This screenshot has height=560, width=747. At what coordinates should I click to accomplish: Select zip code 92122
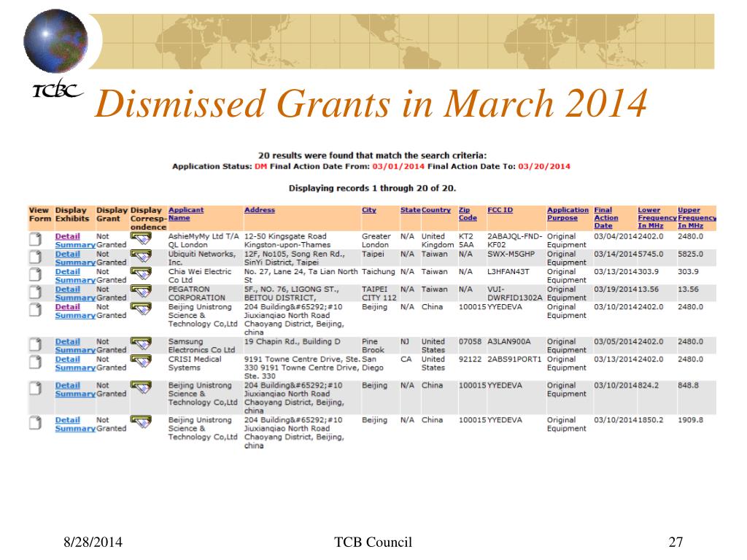pyautogui.click(x=471, y=359)
